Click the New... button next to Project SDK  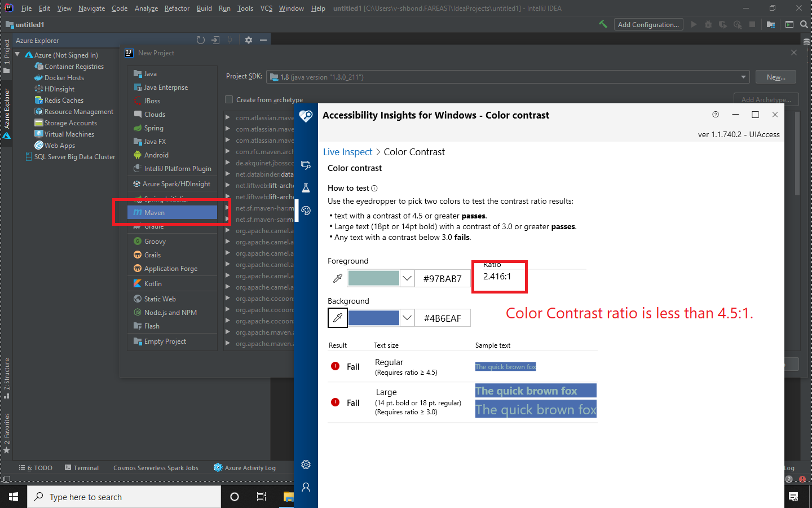click(775, 76)
